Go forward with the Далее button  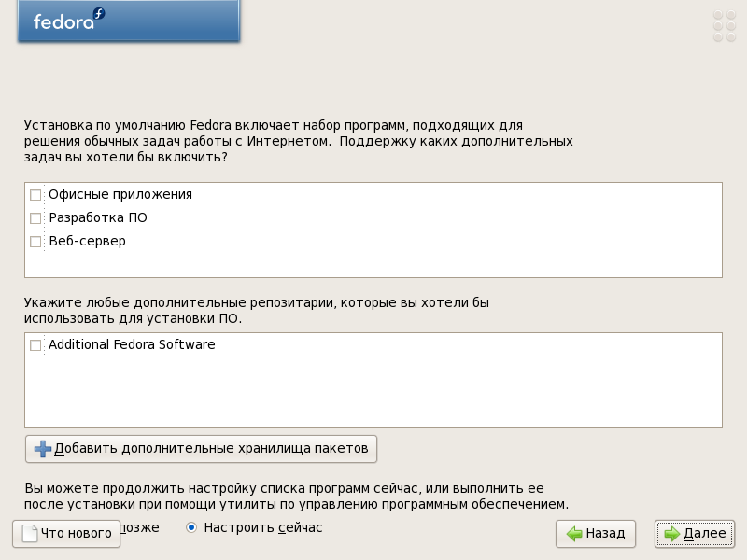695,534
